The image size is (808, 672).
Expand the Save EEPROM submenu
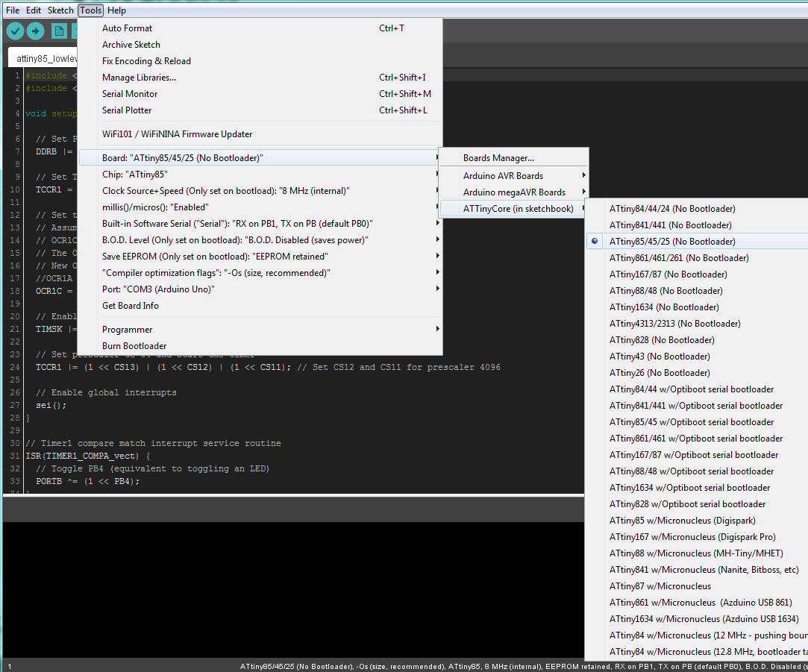(260, 256)
